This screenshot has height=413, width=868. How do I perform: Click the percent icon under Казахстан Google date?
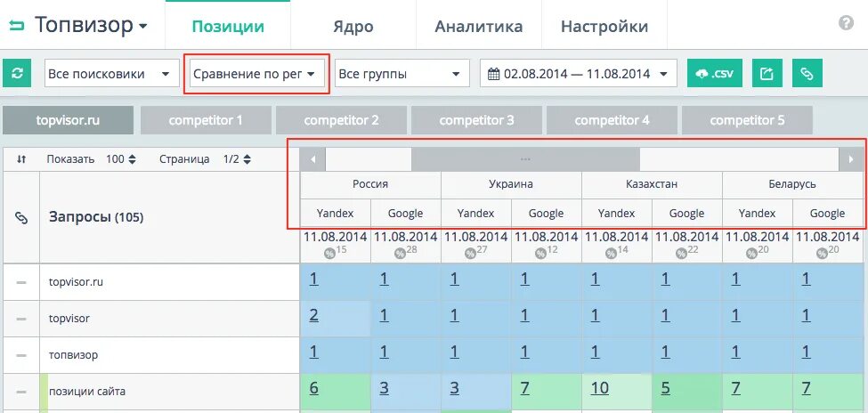(681, 254)
